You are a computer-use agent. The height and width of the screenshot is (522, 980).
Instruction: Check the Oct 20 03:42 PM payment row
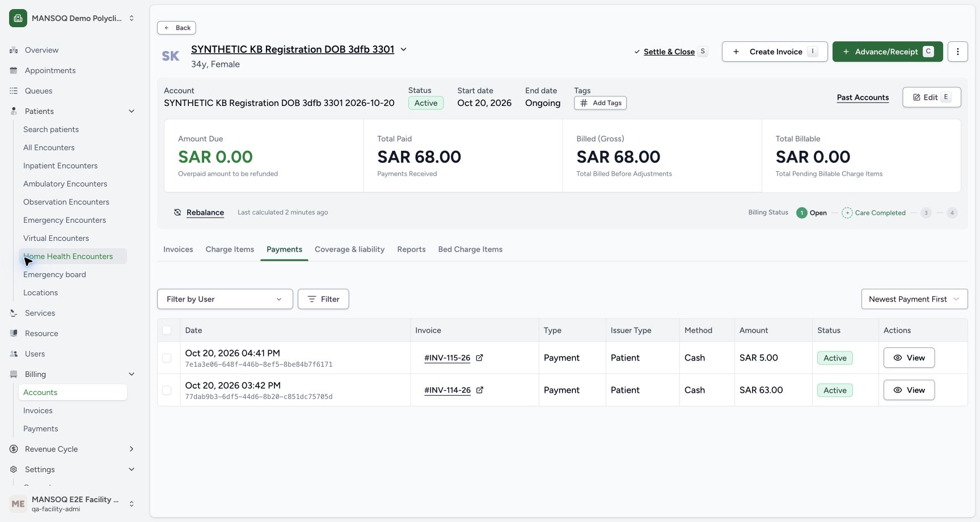pos(167,391)
